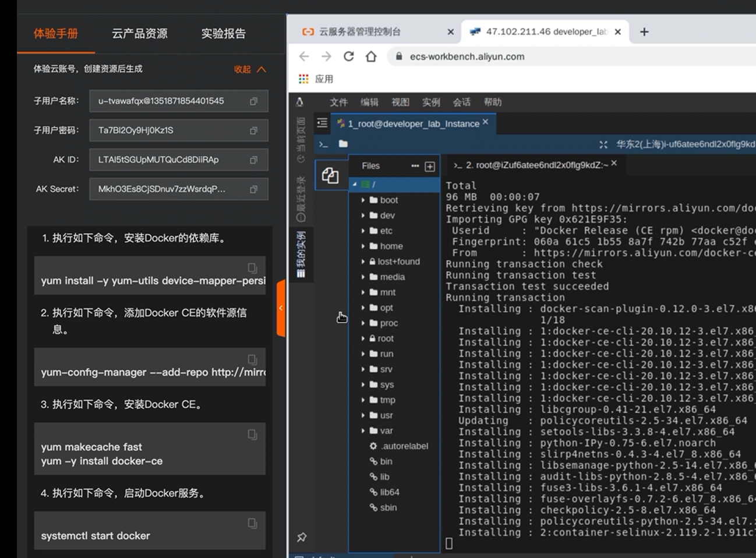This screenshot has height=558, width=756.
Task: Copy the AK Secret value
Action: (x=253, y=189)
